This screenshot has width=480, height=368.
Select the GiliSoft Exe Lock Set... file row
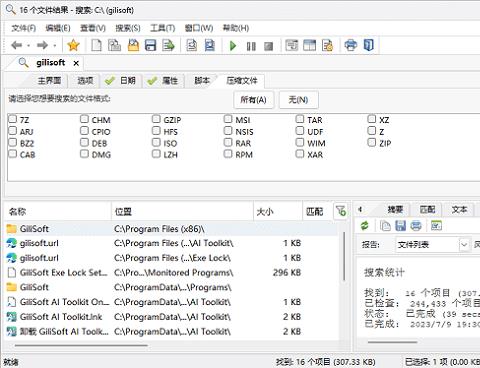click(172, 273)
